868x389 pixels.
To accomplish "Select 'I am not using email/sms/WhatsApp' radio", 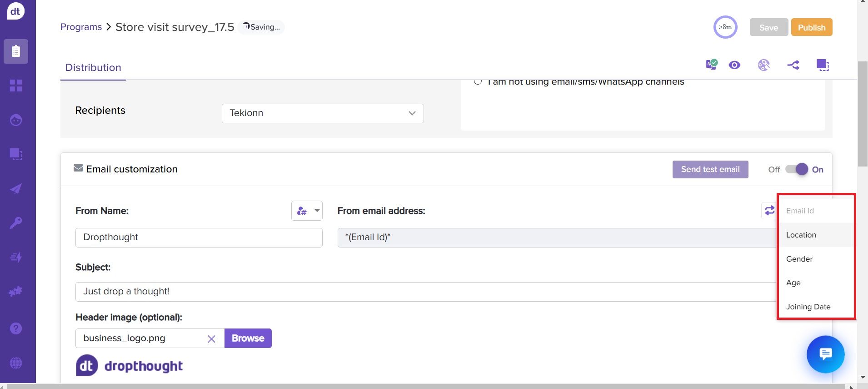I will coord(478,82).
